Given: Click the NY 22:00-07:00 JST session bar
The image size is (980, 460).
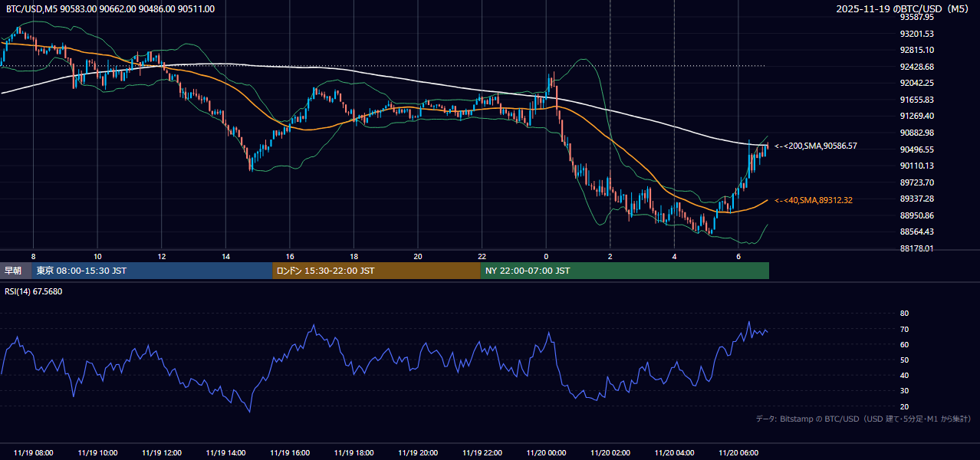Looking at the screenshot, I should pos(625,271).
